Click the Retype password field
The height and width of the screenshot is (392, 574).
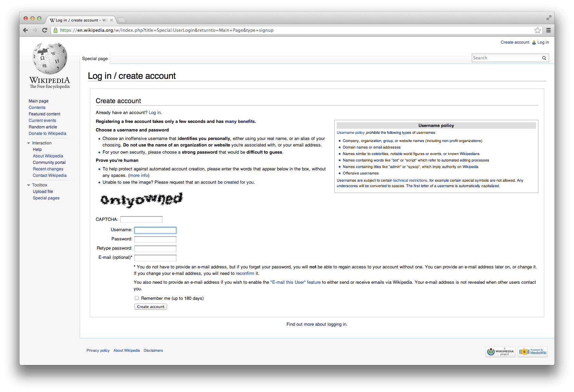155,249
